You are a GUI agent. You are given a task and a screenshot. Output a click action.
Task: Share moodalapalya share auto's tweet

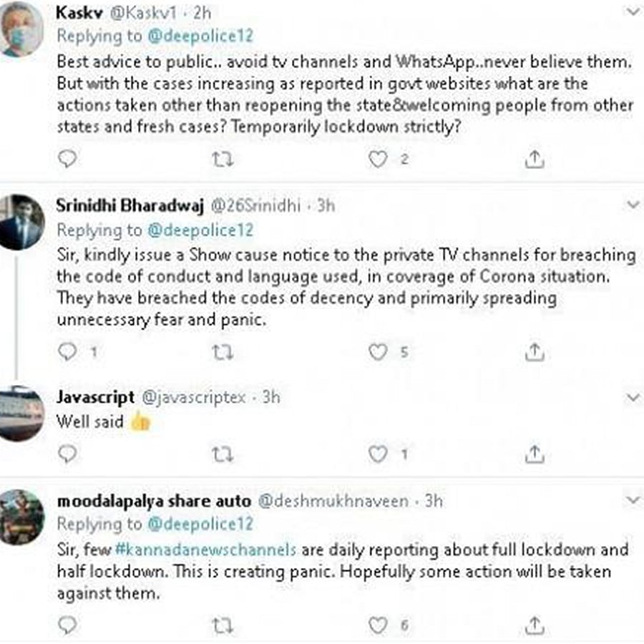(x=535, y=626)
